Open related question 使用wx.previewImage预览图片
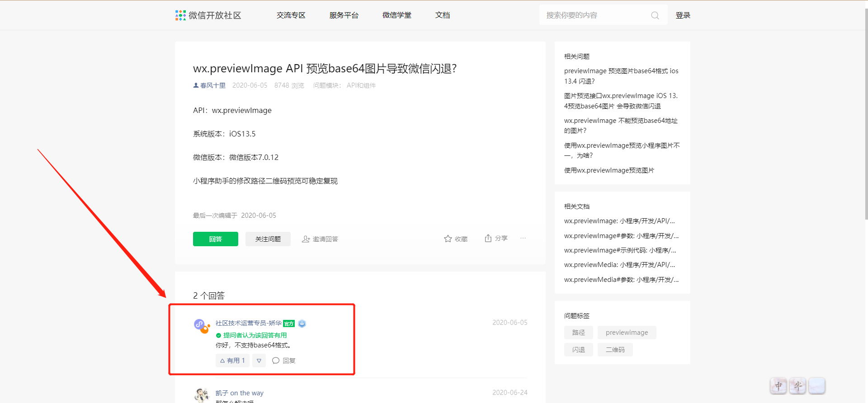 coord(609,170)
